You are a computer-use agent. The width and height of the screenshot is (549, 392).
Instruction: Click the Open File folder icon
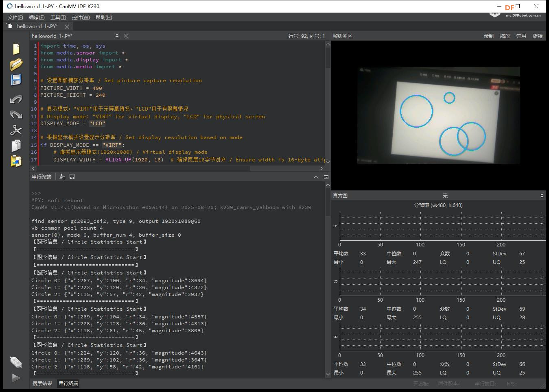point(16,64)
